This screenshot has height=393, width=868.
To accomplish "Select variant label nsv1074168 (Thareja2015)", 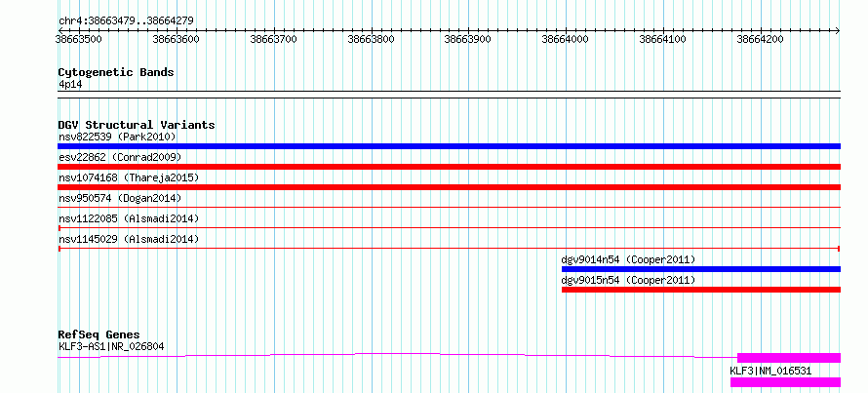I will pyautogui.click(x=129, y=177).
